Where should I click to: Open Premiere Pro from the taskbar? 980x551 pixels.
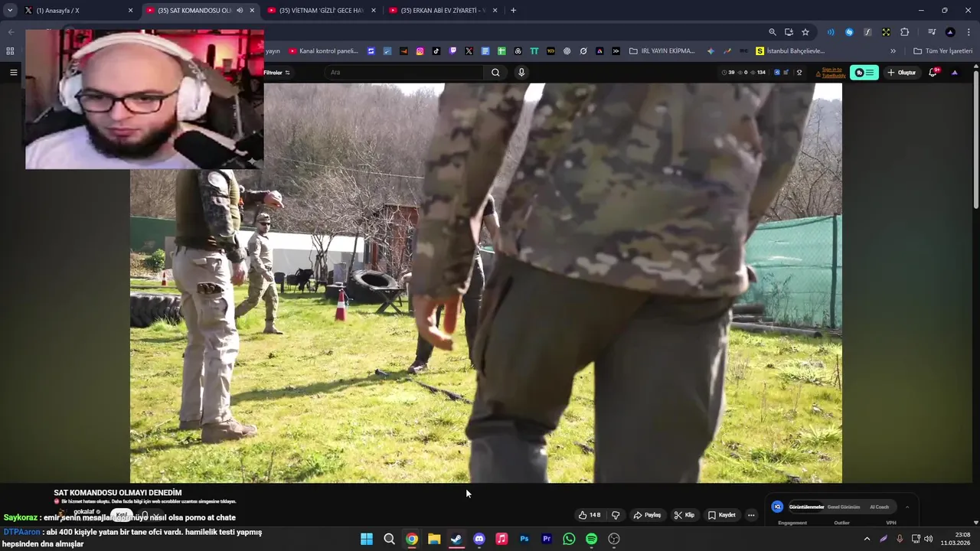[x=547, y=539]
